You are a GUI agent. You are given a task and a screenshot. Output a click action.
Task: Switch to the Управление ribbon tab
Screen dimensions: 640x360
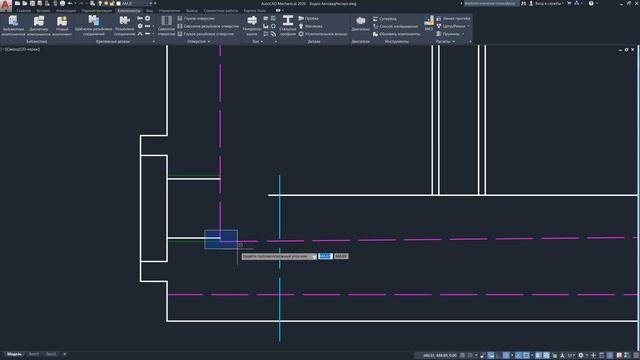[169, 11]
